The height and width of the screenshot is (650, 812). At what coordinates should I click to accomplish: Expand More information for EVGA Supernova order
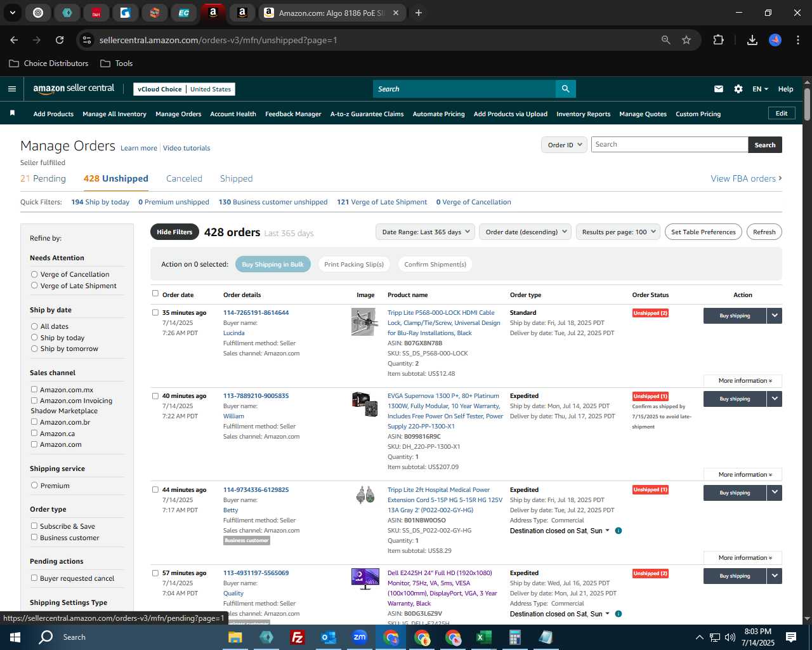point(743,475)
